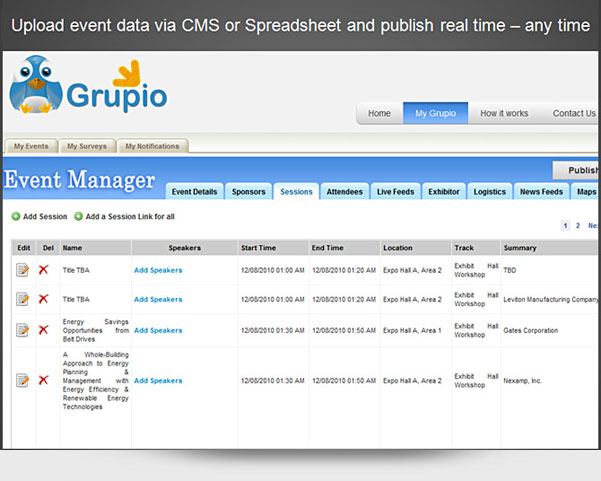Screen dimensions: 601x481
Task: Delete the Energy Savings Opportunities session
Action: (x=43, y=330)
